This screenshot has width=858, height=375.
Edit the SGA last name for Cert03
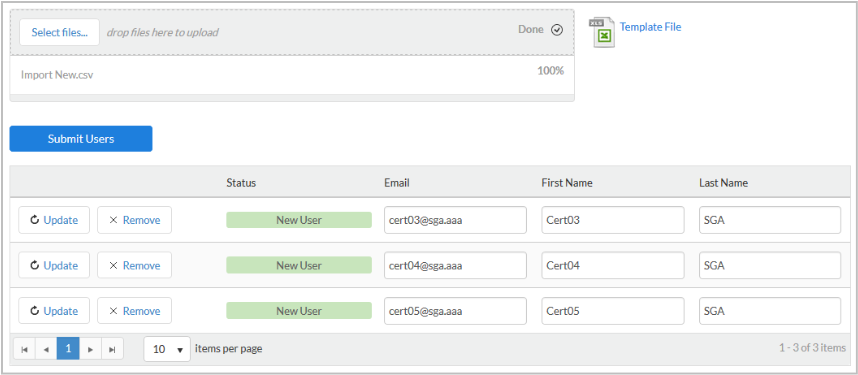770,220
